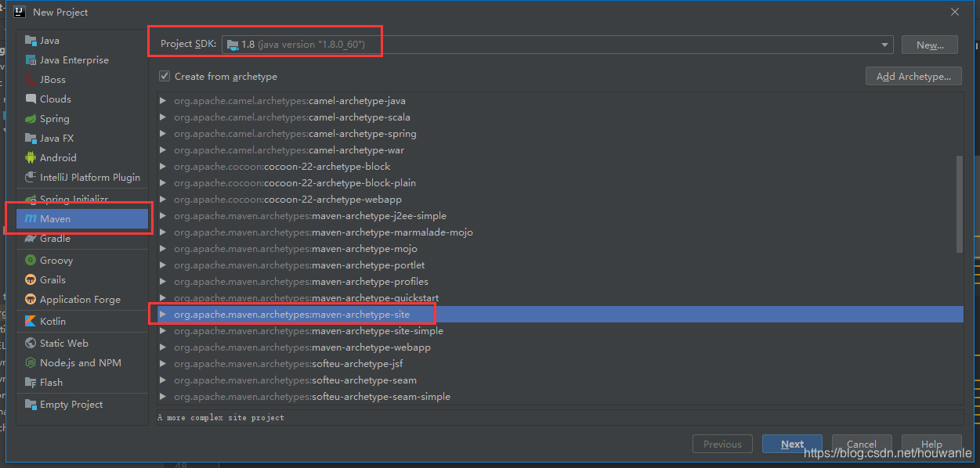
Task: Click the Node.js and NPM icon
Action: click(31, 362)
